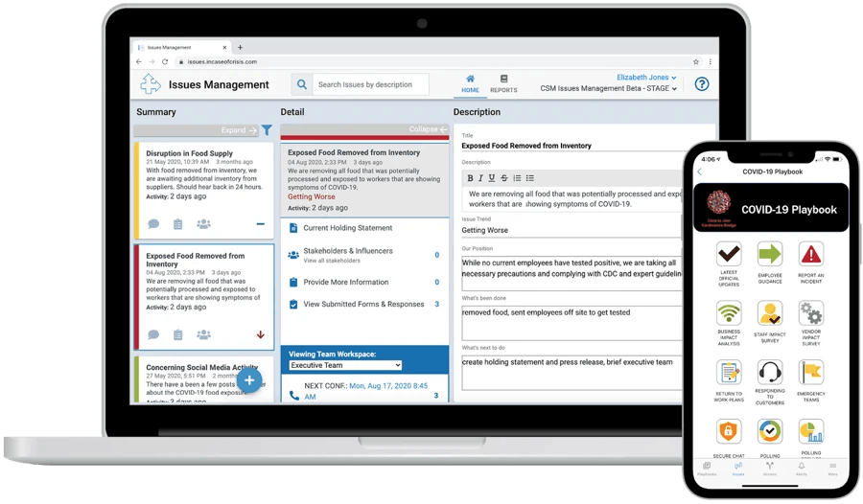Viewport: 863px width, 504px height.
Task: Click the Search issues by description field
Action: 370,84
